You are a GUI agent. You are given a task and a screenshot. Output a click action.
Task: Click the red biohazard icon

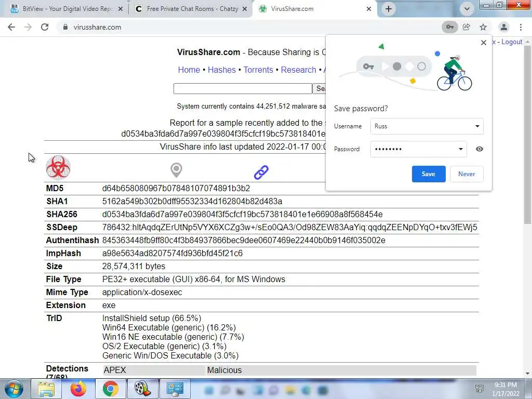(x=58, y=168)
